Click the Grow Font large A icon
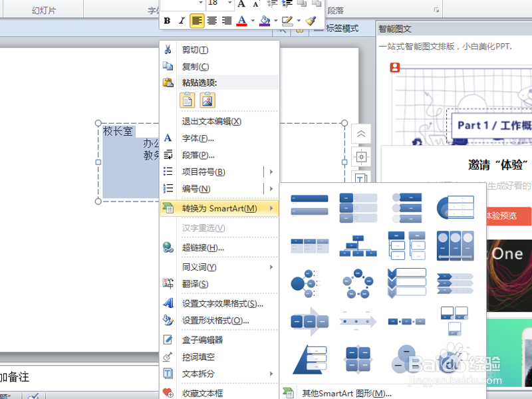532x399 pixels. (x=241, y=3)
